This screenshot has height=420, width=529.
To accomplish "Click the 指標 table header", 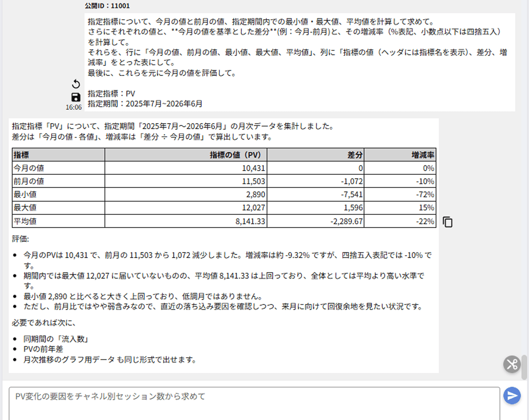I will [x=59, y=155].
